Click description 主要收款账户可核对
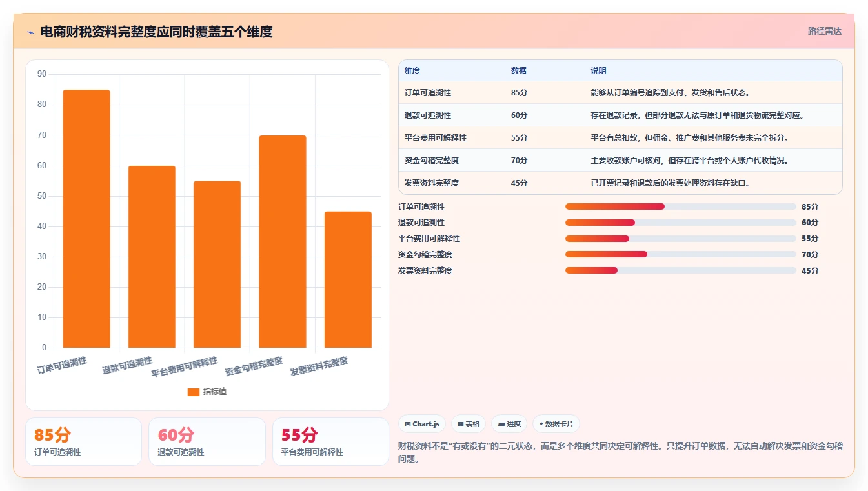 (689, 161)
